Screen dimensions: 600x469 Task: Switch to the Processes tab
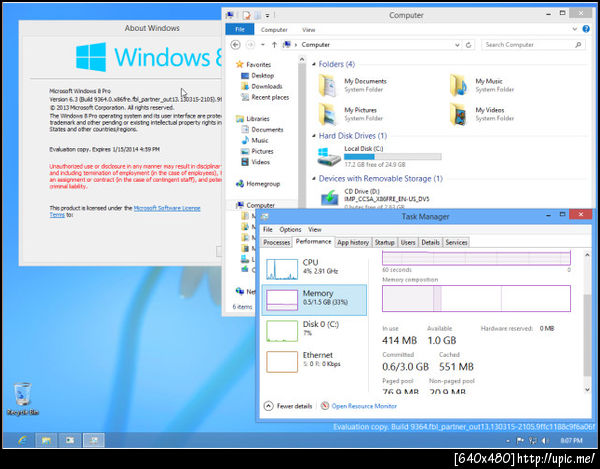[x=276, y=243]
